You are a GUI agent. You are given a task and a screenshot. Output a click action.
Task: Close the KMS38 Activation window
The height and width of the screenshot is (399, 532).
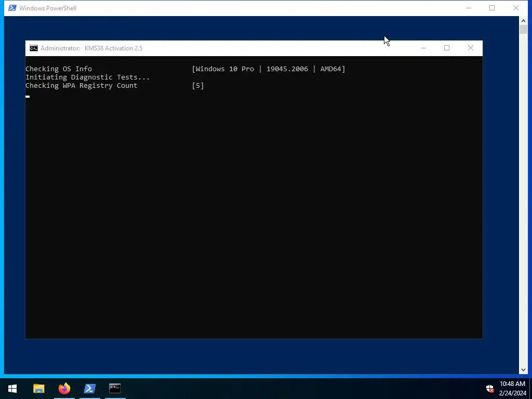tap(471, 48)
